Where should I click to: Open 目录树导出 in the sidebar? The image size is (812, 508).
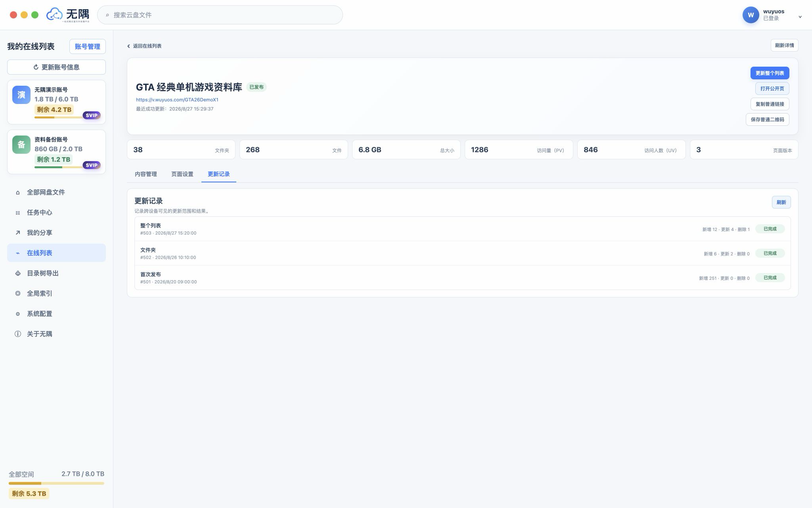pos(56,273)
